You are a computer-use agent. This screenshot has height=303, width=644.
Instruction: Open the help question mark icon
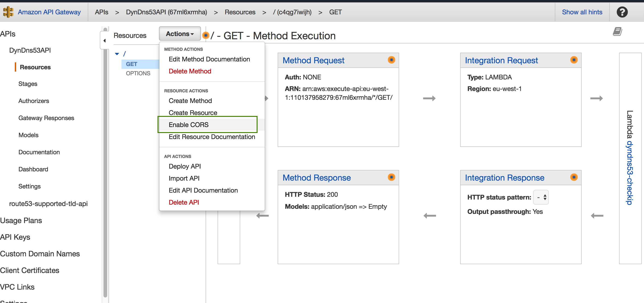[x=622, y=12]
